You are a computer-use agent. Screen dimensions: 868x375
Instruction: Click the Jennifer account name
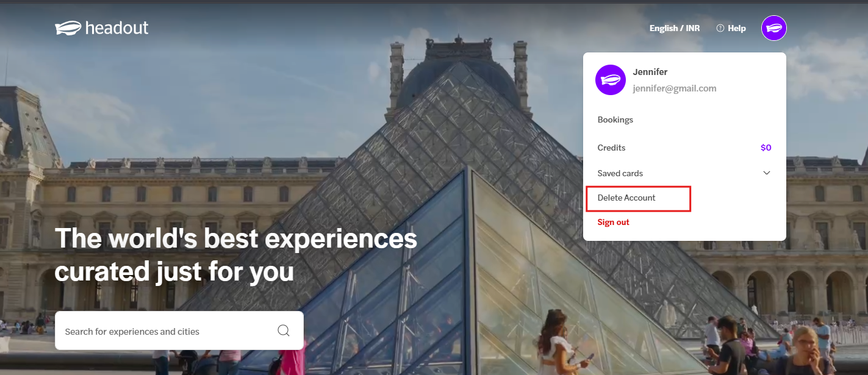click(x=650, y=72)
